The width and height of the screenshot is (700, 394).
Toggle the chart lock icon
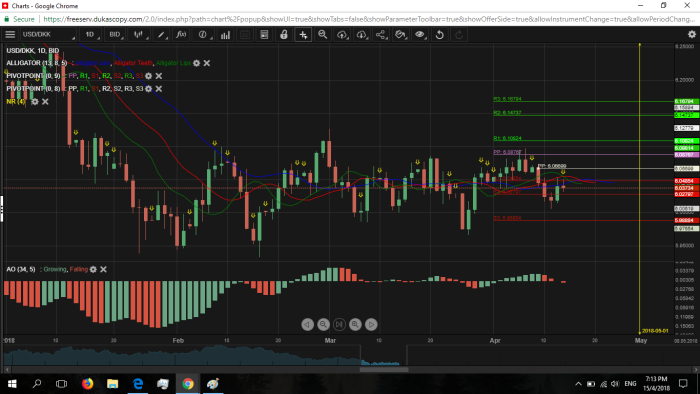point(283,34)
